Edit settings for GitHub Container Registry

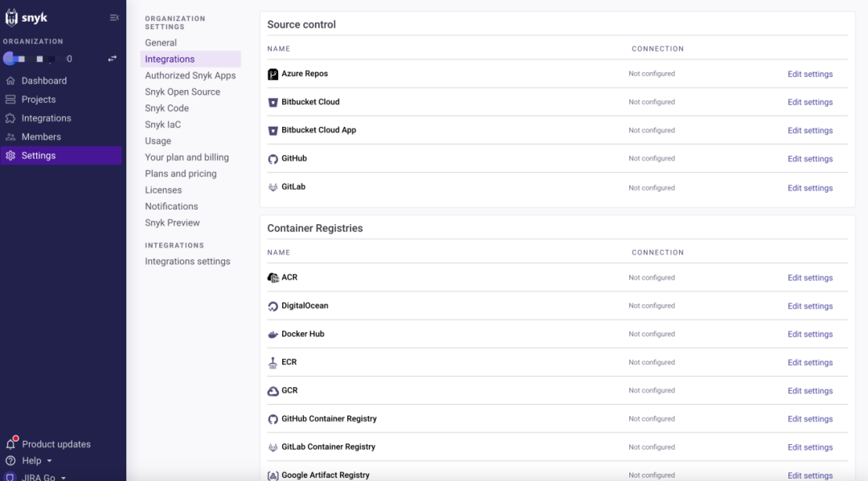tap(810, 419)
